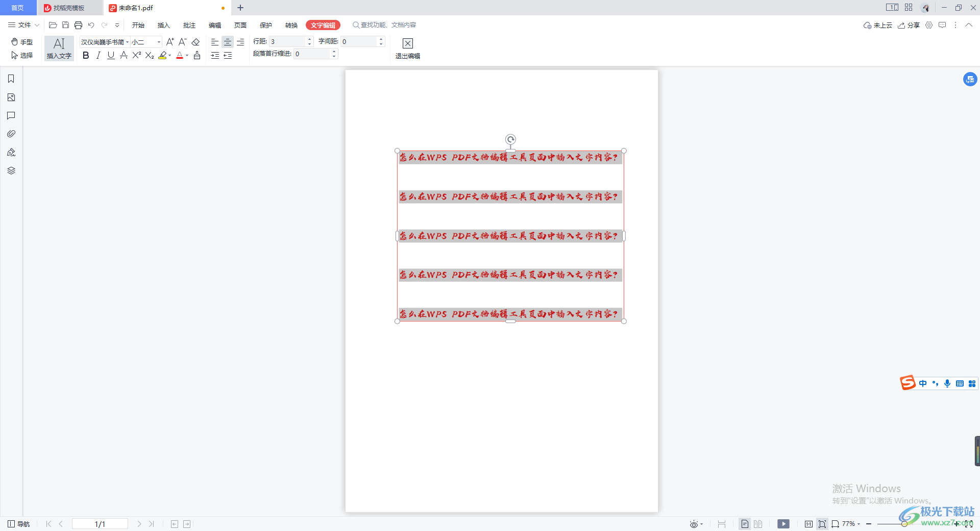Viewport: 980px width, 531px height.
Task: Toggle underline formatting
Action: click(111, 55)
